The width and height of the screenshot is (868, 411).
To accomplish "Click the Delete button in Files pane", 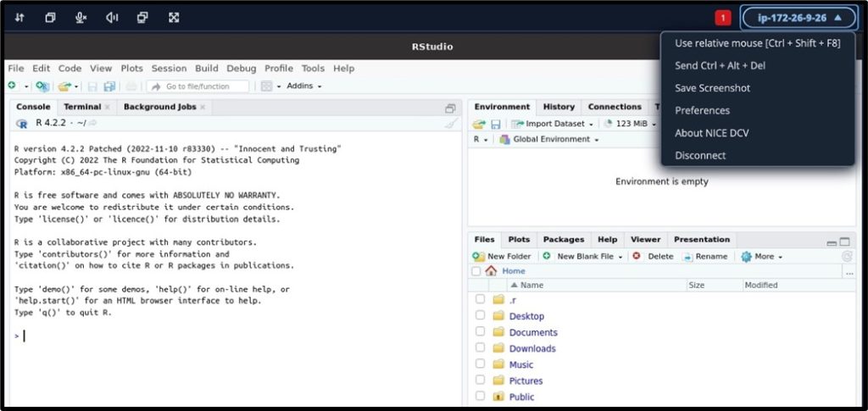I will click(x=654, y=256).
